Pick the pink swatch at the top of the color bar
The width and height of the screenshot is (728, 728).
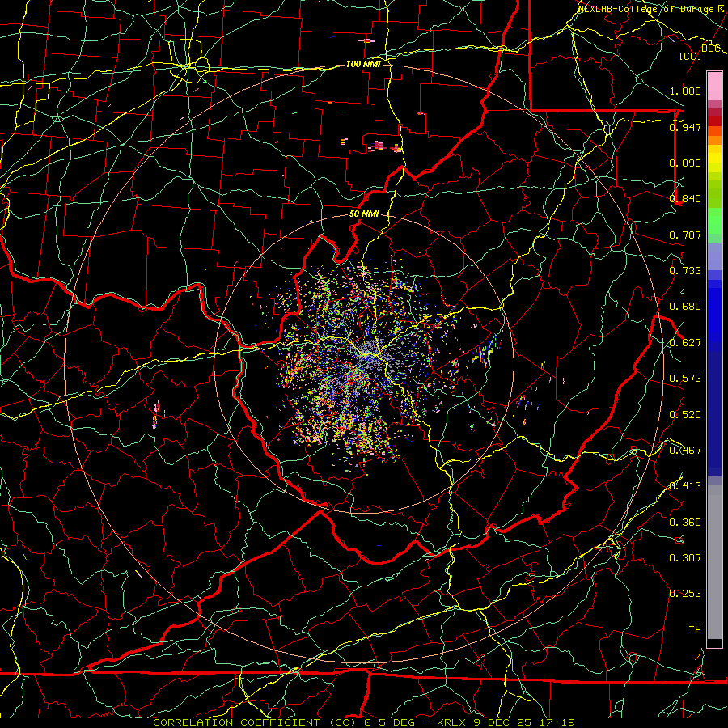pos(714,86)
